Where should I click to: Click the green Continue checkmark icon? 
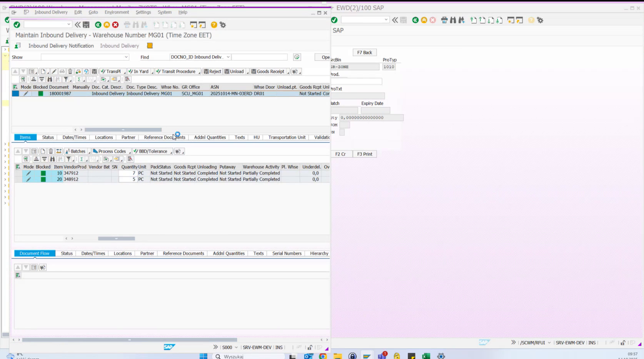pos(17,25)
